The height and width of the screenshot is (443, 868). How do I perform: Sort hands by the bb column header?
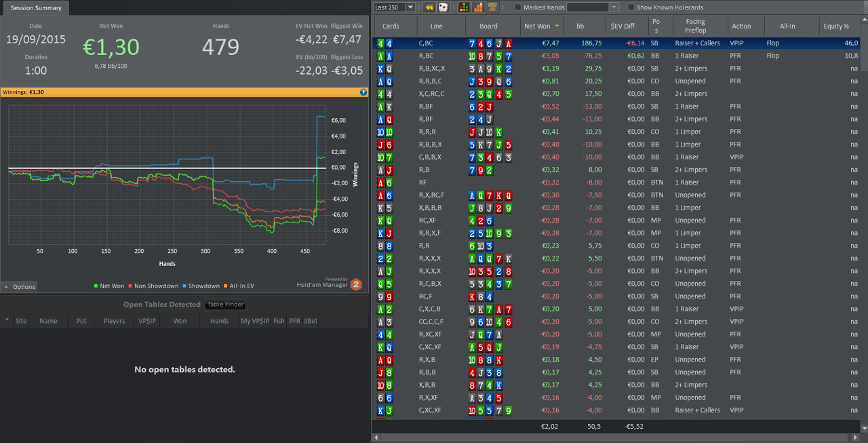580,26
